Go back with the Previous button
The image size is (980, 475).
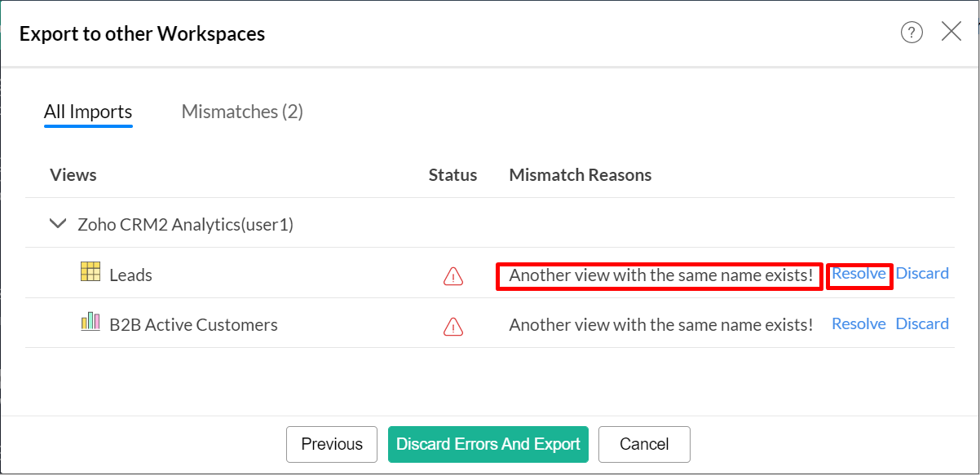point(332,444)
